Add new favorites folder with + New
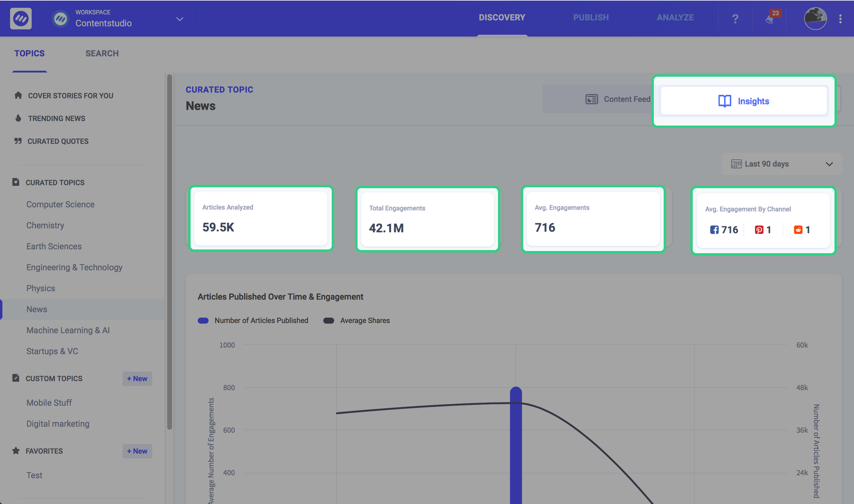The height and width of the screenshot is (504, 854). (x=137, y=451)
